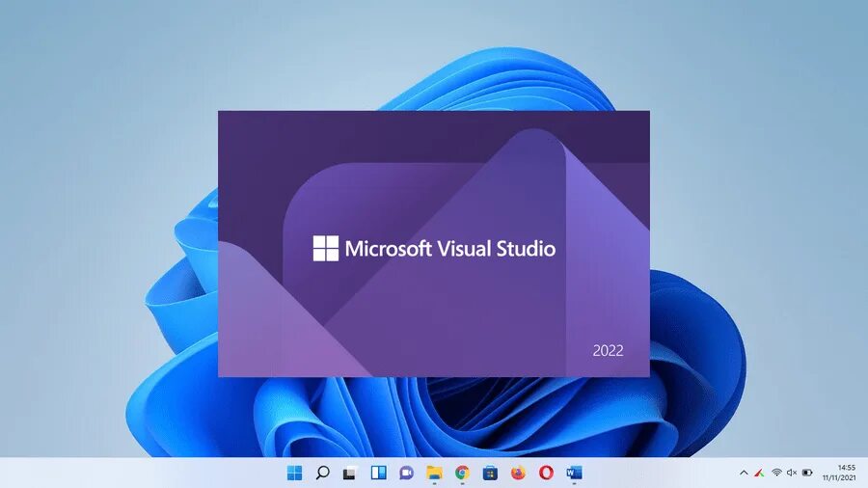The image size is (868, 488).
Task: Open Task View on the taskbar
Action: (x=350, y=474)
